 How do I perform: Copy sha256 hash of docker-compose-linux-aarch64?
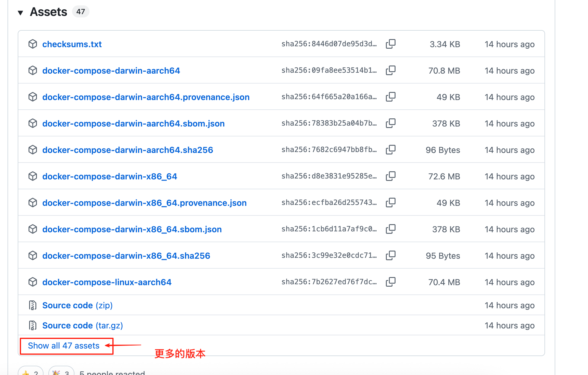pyautogui.click(x=391, y=282)
